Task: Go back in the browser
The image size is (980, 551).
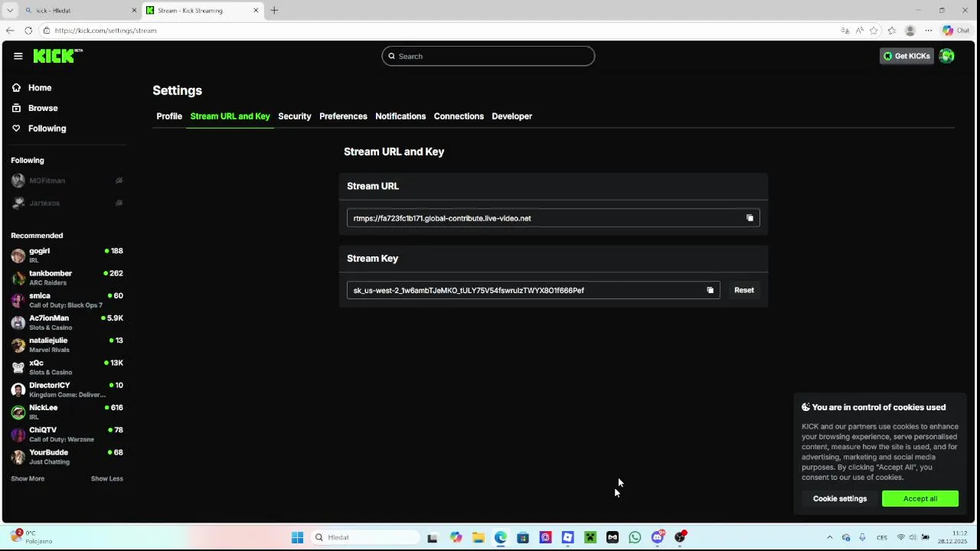Action: (x=9, y=31)
